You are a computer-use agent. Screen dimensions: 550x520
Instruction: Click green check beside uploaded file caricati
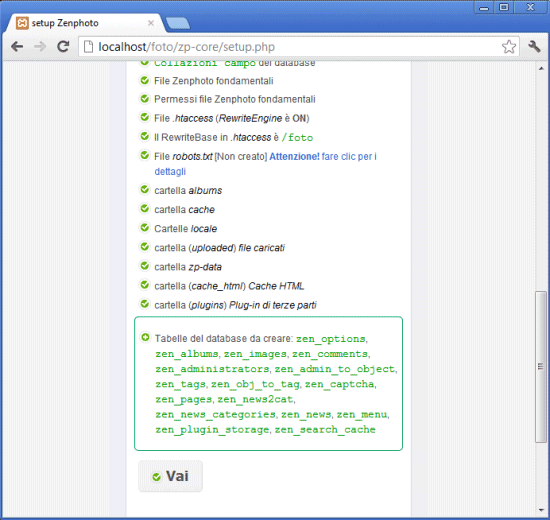(x=145, y=247)
